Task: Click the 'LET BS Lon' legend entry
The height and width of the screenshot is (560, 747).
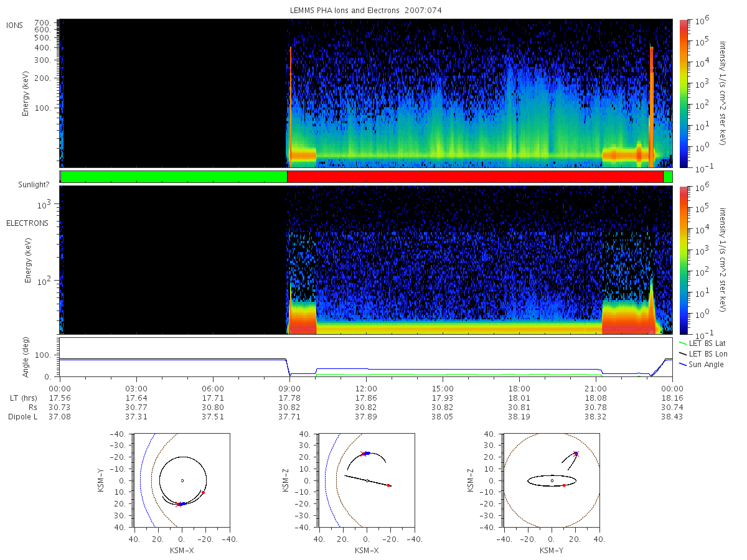Action: pyautogui.click(x=702, y=353)
